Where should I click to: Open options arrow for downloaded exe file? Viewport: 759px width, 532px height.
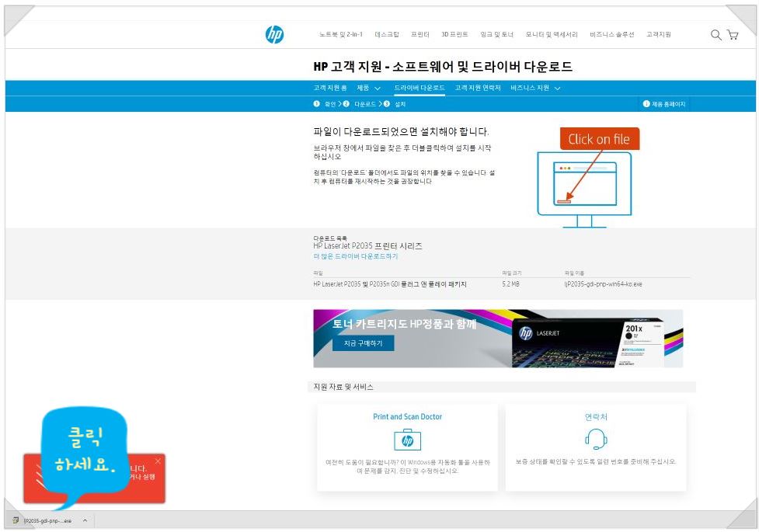pyautogui.click(x=85, y=520)
